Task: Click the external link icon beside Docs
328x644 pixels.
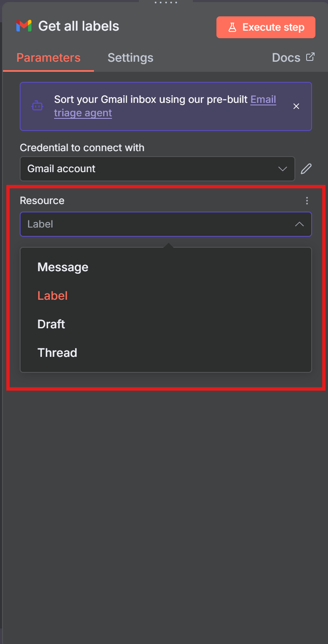Action: [310, 57]
